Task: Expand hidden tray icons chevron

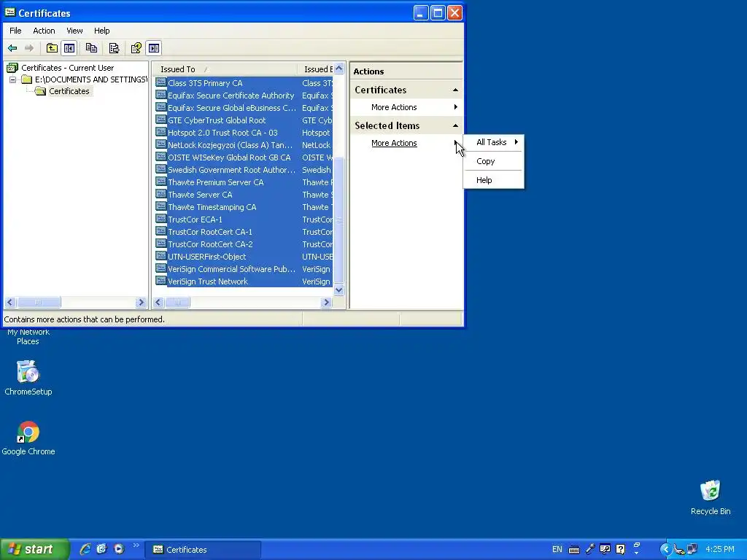Action: 665,550
